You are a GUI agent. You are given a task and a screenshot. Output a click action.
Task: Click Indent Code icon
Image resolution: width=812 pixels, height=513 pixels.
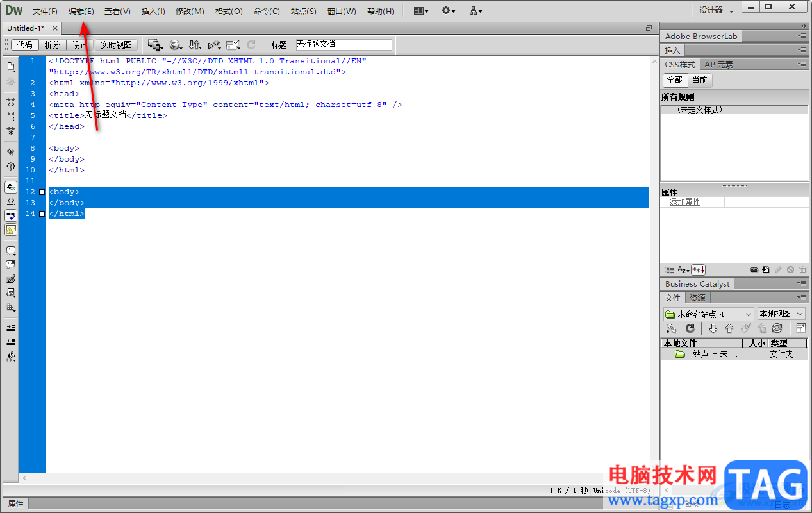pyautogui.click(x=11, y=328)
